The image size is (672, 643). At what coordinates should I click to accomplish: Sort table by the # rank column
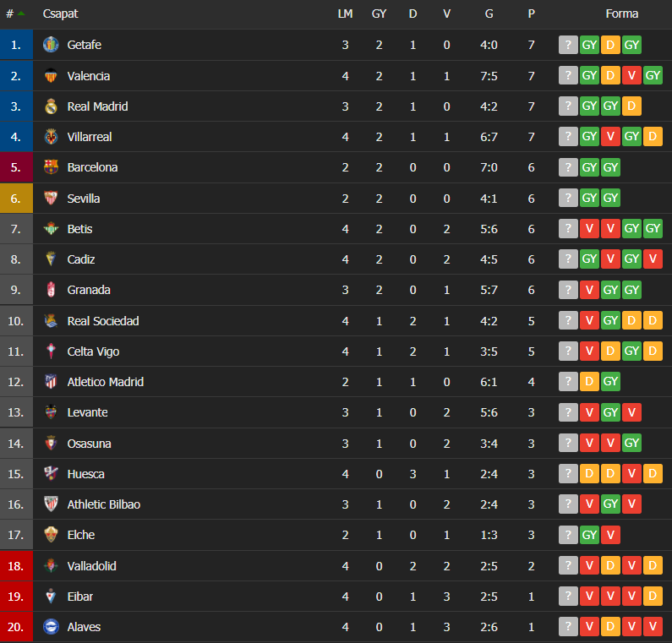click(15, 14)
